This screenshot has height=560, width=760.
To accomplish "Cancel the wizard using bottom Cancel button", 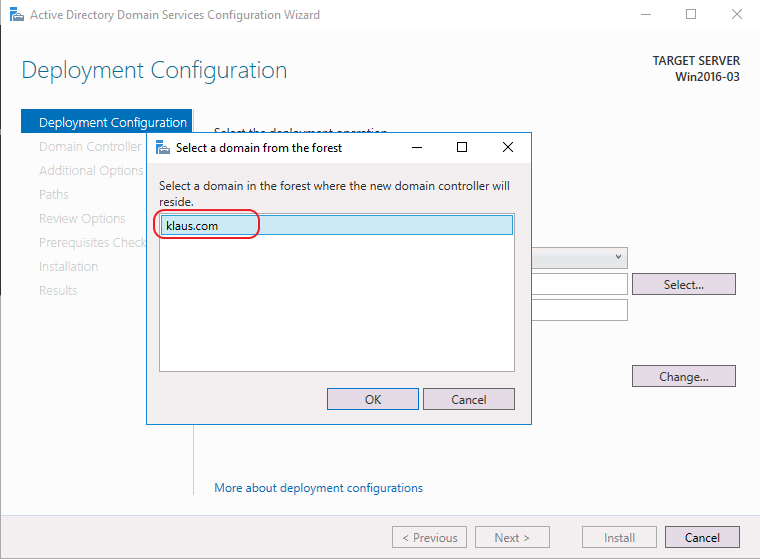I will pyautogui.click(x=701, y=537).
